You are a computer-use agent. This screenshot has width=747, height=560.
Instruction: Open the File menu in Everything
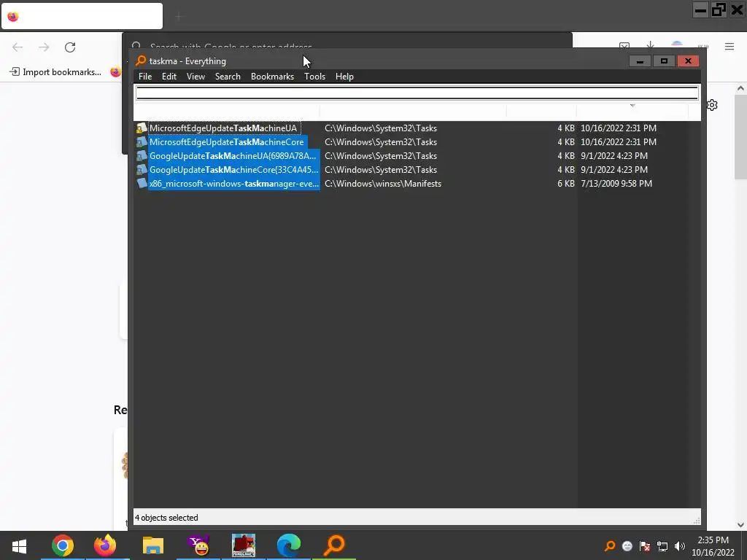pos(145,76)
